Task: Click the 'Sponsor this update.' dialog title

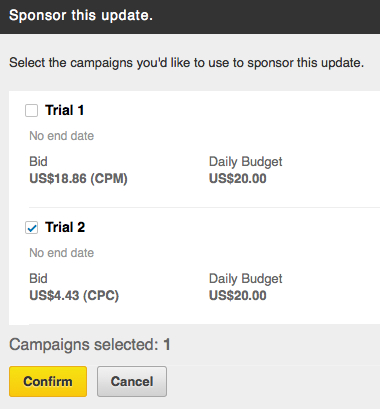Action: (x=81, y=15)
